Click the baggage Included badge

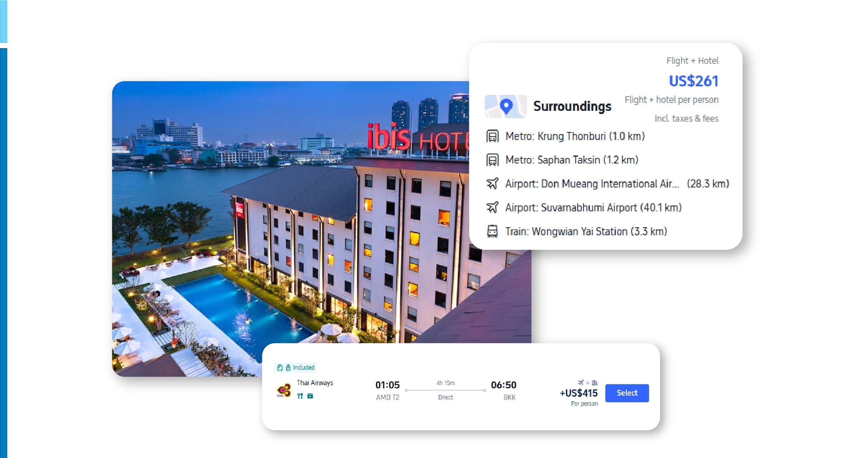[x=295, y=368]
